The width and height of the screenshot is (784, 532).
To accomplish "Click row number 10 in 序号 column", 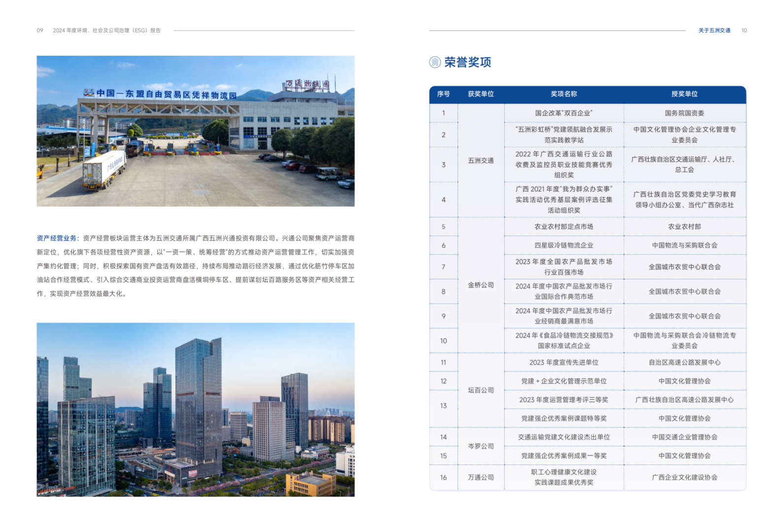I will 443,341.
